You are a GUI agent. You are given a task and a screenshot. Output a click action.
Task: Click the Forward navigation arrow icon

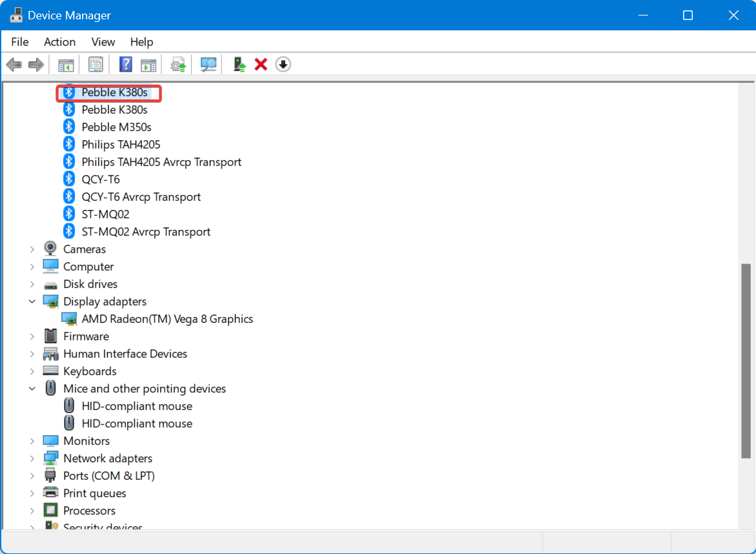point(36,64)
